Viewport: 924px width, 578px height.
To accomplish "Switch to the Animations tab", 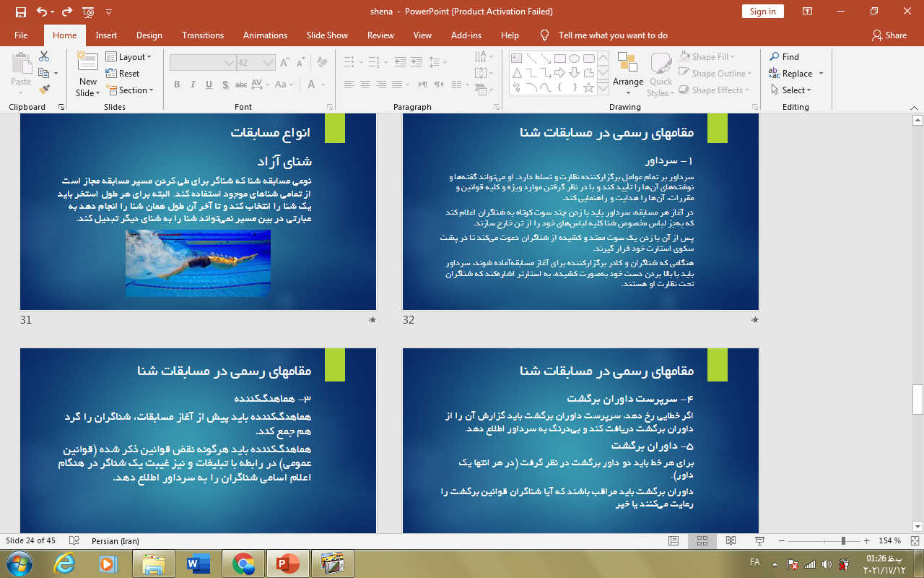I will 265,35.
